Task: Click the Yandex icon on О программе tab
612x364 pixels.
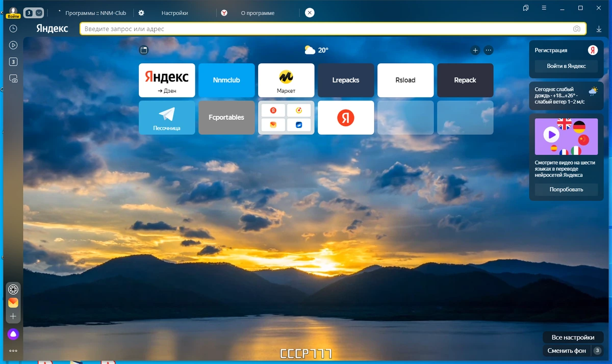Action: (224, 13)
